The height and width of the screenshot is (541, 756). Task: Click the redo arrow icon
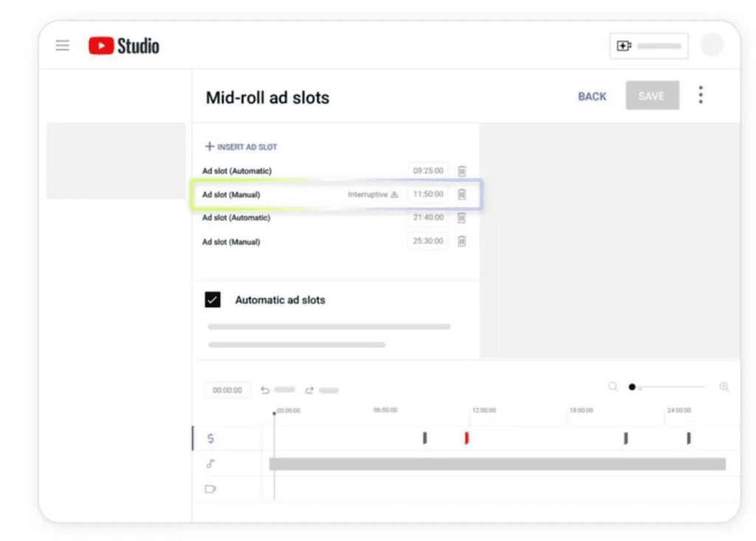pos(309,390)
